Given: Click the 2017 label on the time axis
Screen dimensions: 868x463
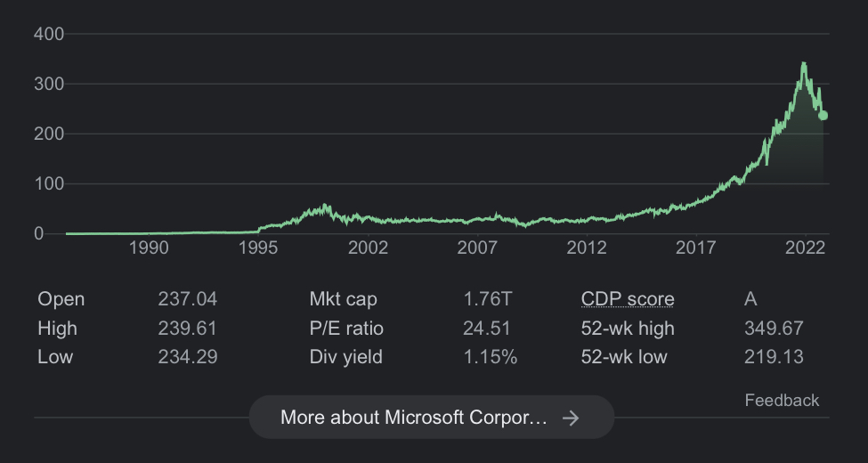Looking at the screenshot, I should click(696, 248).
